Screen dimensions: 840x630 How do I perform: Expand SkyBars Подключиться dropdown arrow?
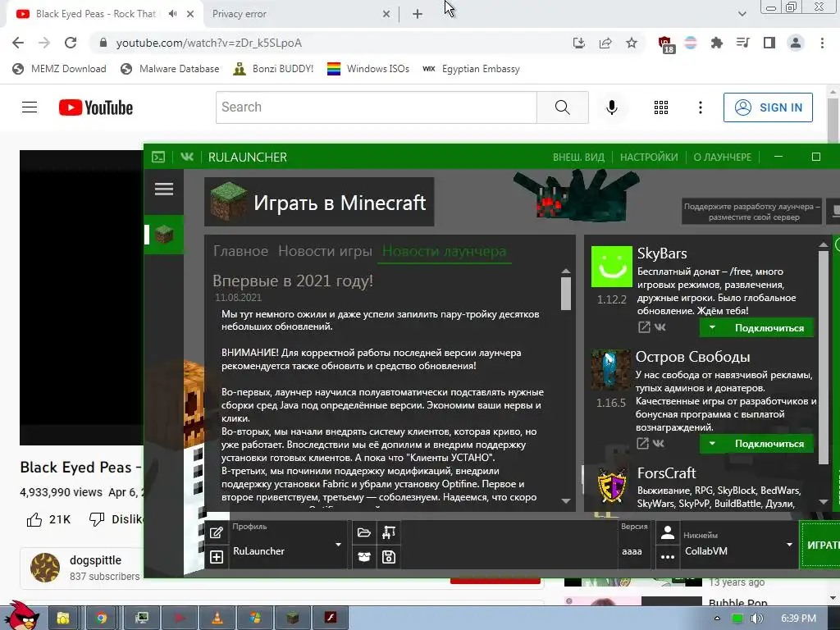point(712,327)
